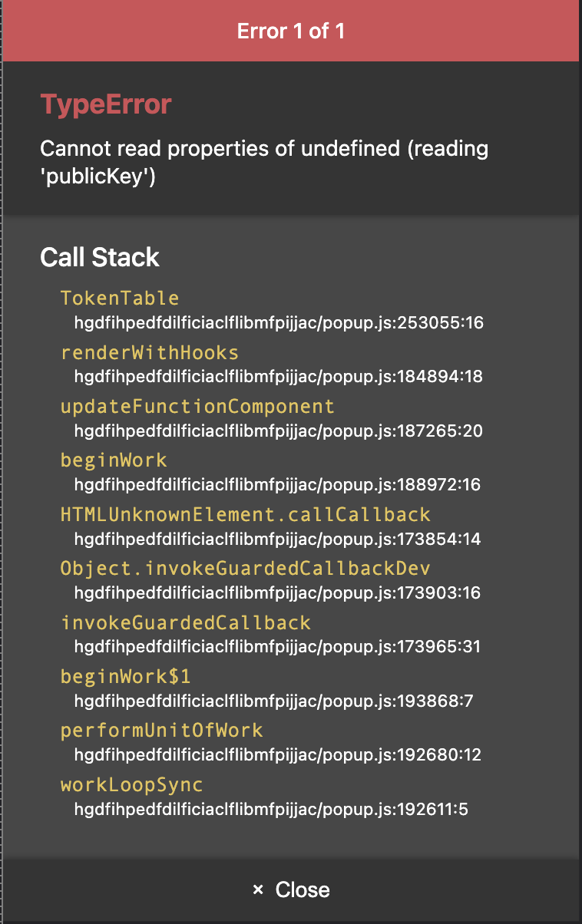Image resolution: width=582 pixels, height=924 pixels.
Task: Click the Close button at the bottom
Action: [302, 889]
